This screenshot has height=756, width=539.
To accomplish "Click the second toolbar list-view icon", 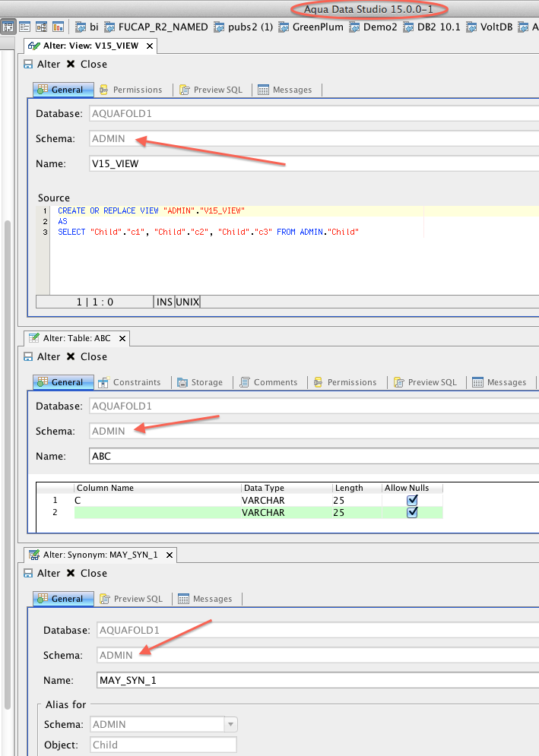I will pyautogui.click(x=24, y=27).
